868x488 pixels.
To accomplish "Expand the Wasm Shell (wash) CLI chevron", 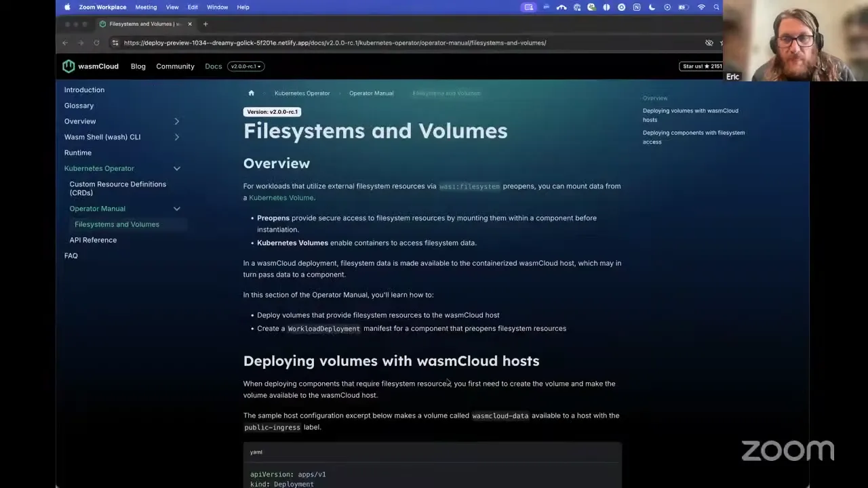I will pos(177,137).
